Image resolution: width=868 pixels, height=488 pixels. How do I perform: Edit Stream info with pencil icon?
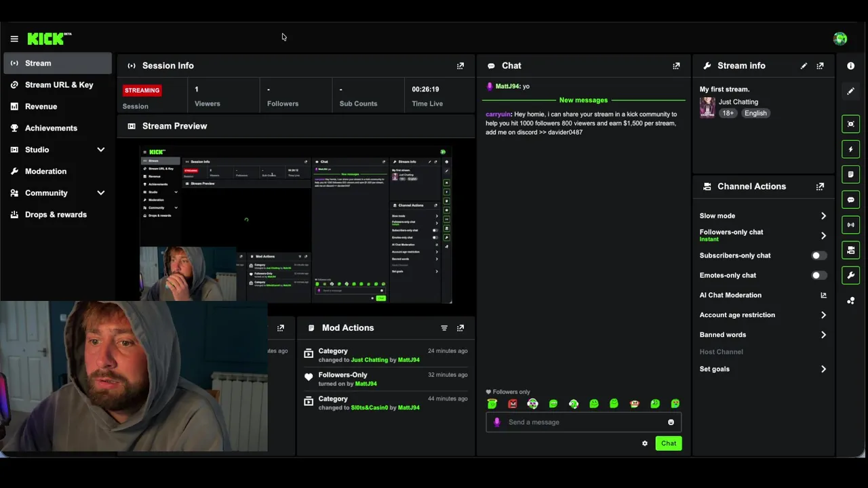[x=804, y=66]
